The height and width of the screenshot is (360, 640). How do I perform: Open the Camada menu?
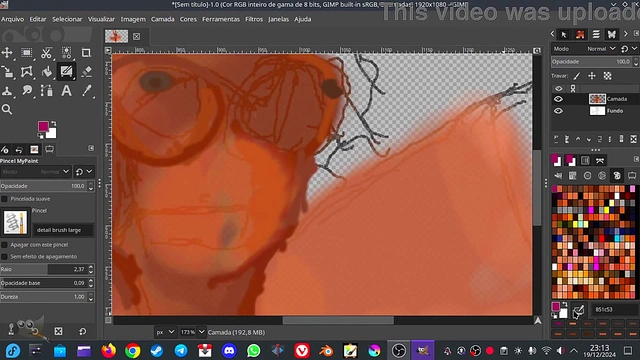tap(162, 19)
